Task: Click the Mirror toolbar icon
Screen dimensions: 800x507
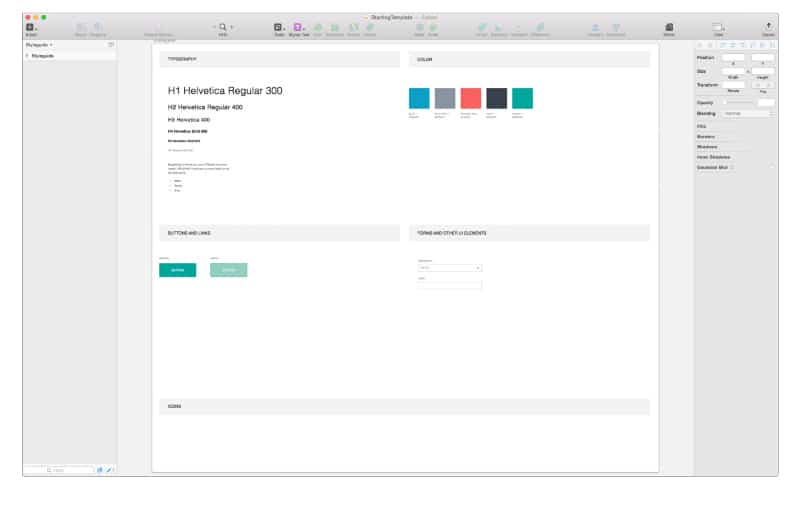Action: (x=669, y=28)
